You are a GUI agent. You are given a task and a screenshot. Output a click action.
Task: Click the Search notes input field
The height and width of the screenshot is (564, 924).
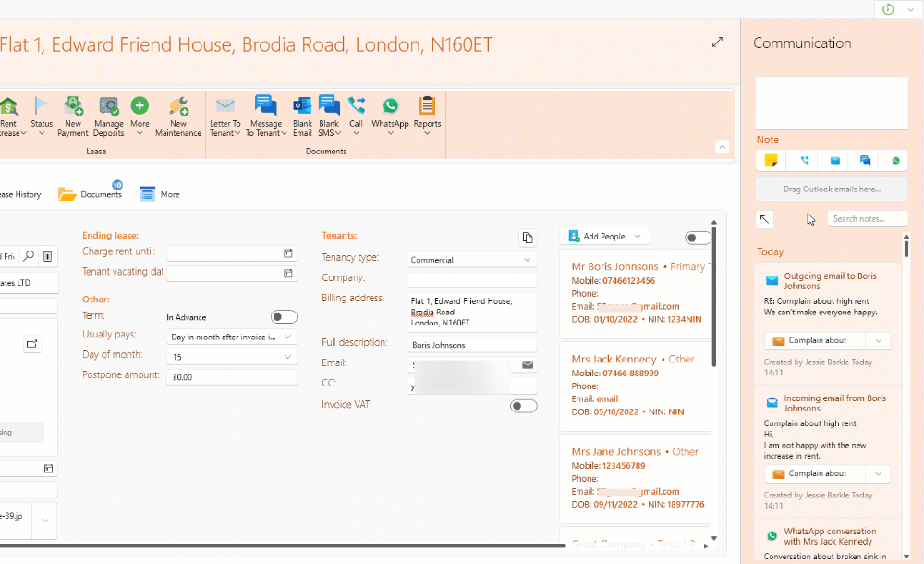click(x=867, y=219)
